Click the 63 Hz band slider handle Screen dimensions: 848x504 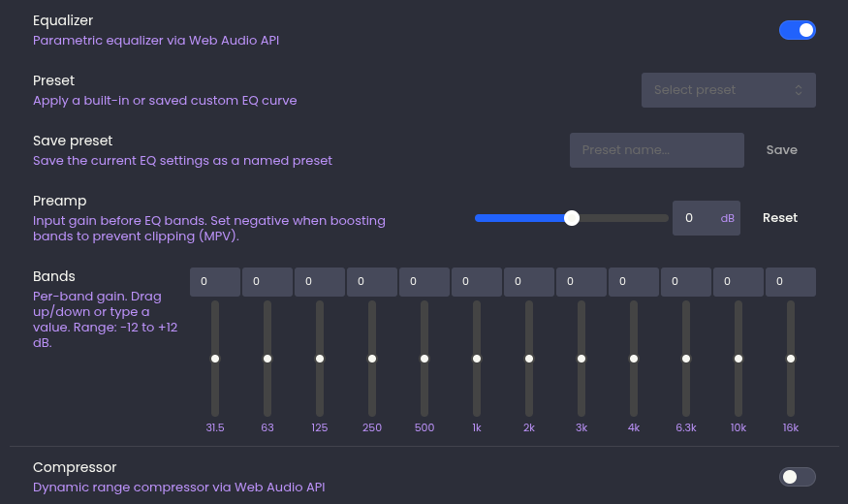[x=267, y=359]
